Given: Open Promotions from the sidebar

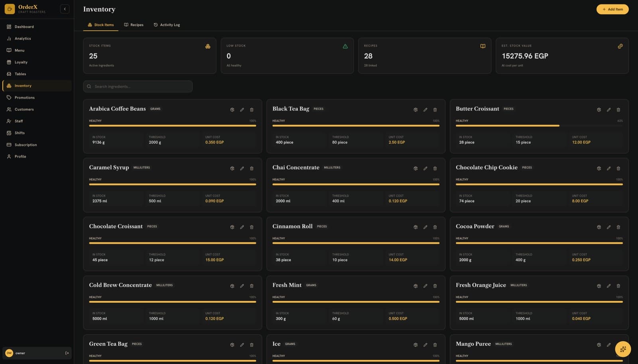Looking at the screenshot, I should coord(37,98).
